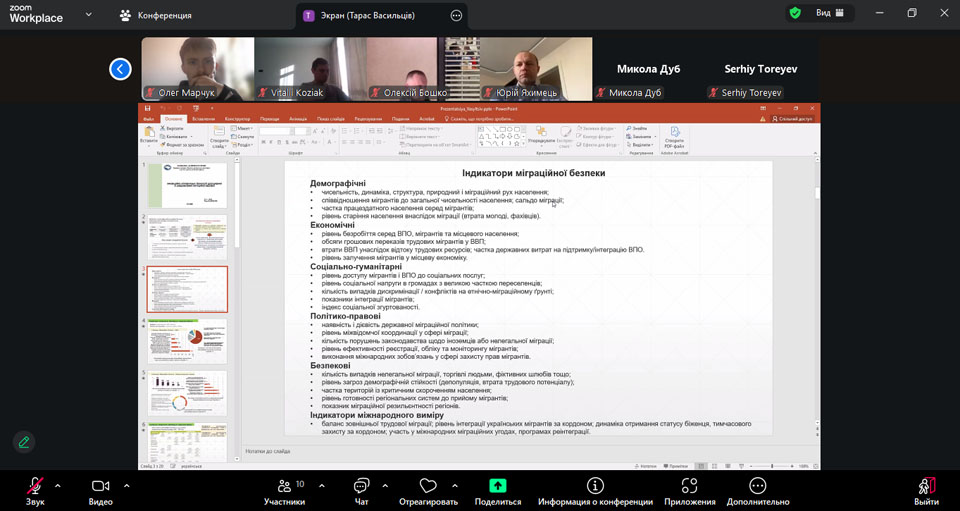Open the Дополнительно more options menu
The image size is (960, 511).
(757, 487)
